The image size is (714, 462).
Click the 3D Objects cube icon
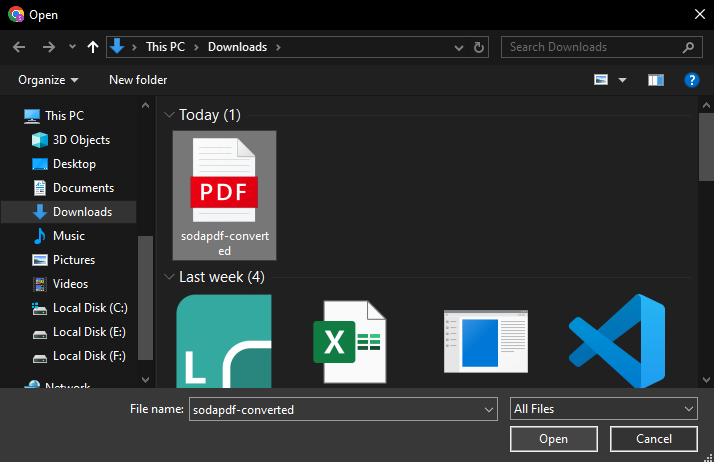(40, 140)
